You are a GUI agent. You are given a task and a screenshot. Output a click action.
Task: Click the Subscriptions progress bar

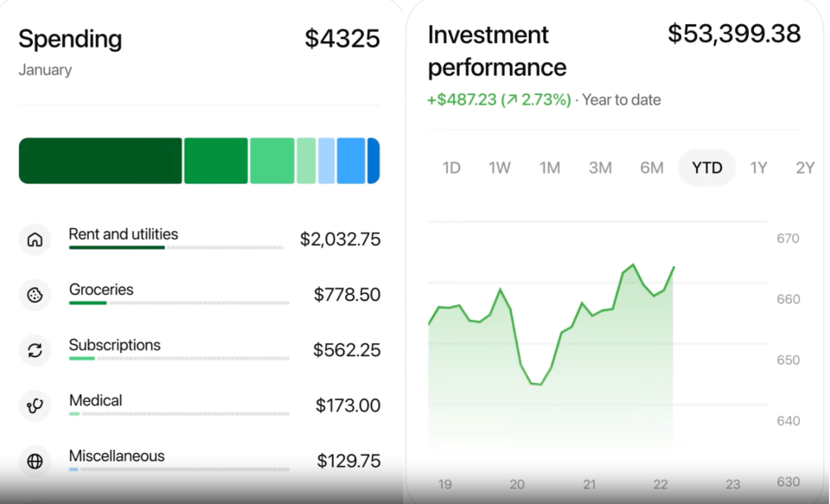point(179,359)
